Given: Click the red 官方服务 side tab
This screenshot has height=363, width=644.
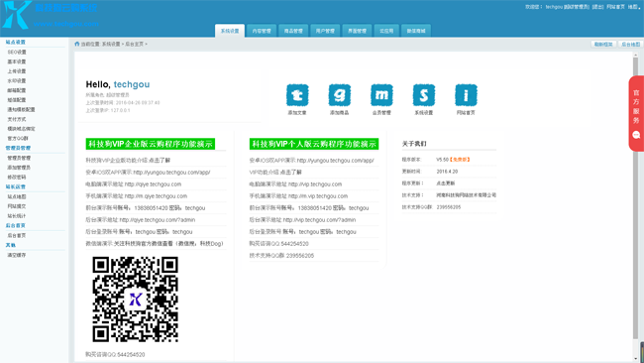Looking at the screenshot, I should click(x=636, y=113).
